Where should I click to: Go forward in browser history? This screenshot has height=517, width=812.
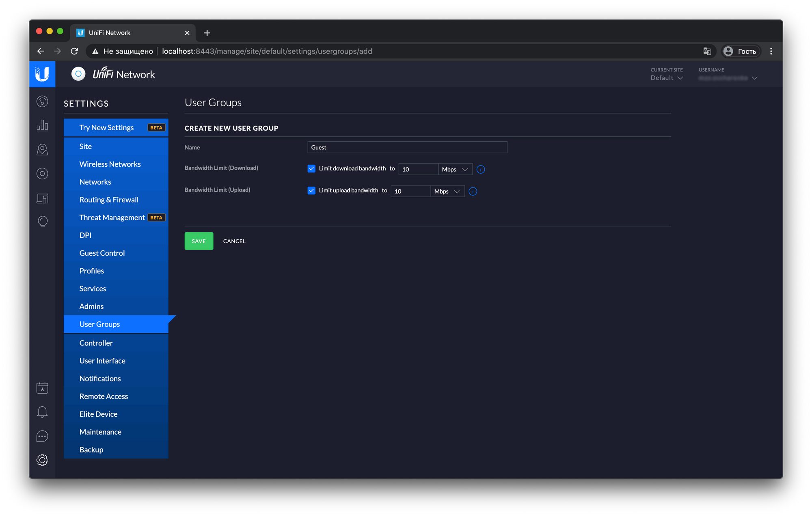[57, 51]
